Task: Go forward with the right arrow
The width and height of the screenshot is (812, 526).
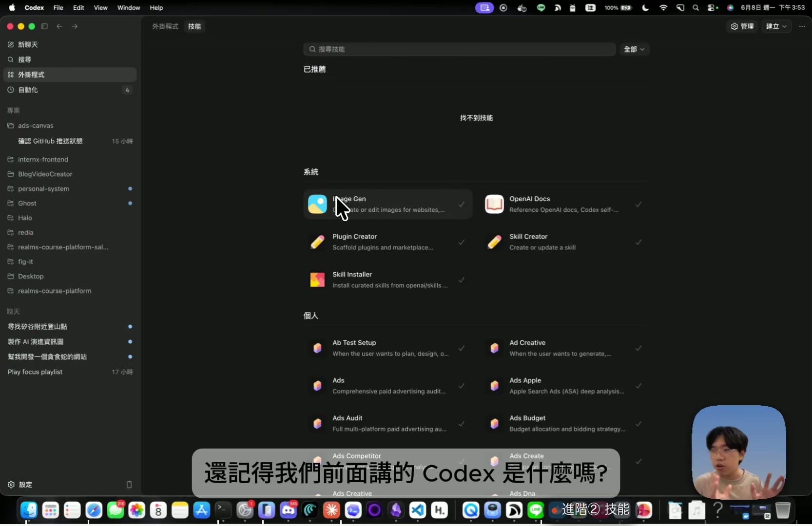Action: pyautogui.click(x=75, y=26)
